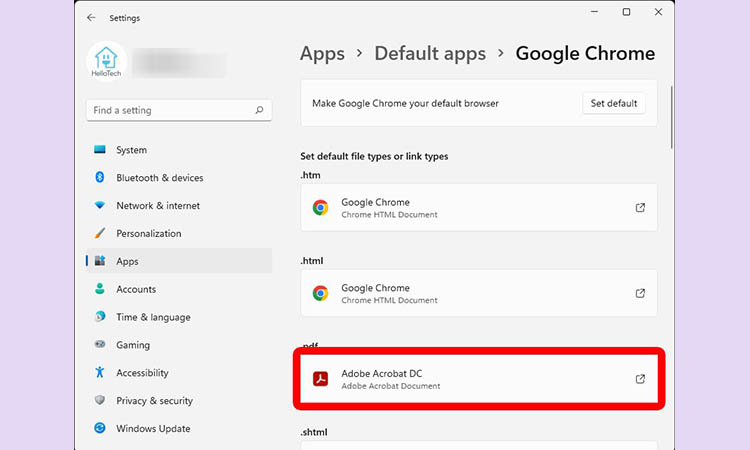Click the '.shtml' file type label
750x450 pixels.
[x=314, y=432]
